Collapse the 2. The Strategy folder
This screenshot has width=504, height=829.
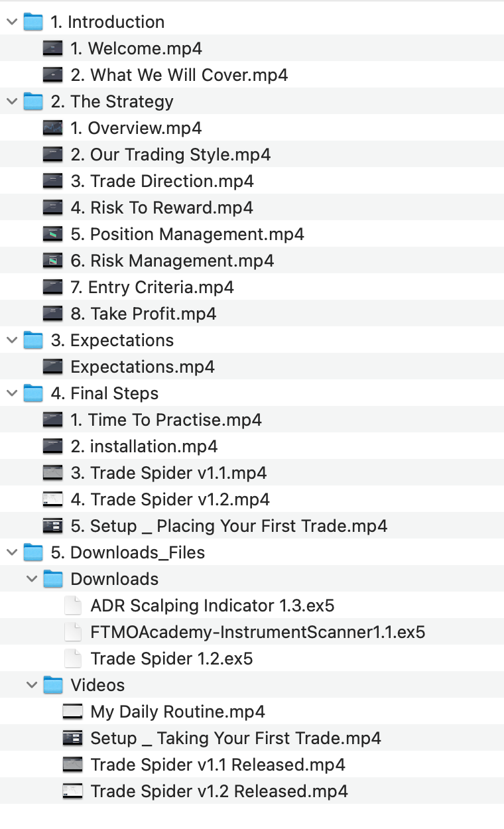pos(11,101)
